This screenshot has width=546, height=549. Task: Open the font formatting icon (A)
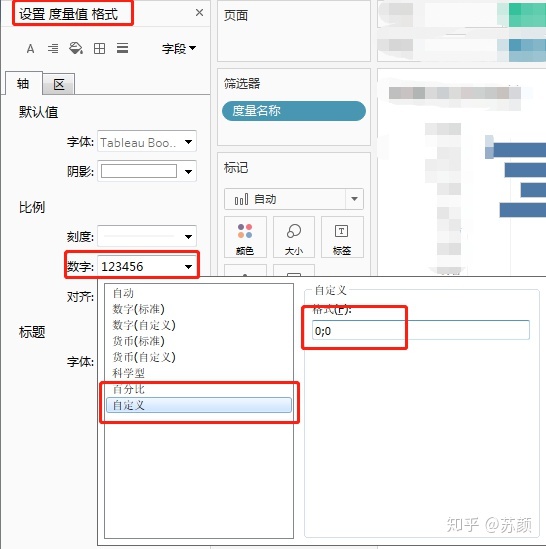[x=30, y=48]
